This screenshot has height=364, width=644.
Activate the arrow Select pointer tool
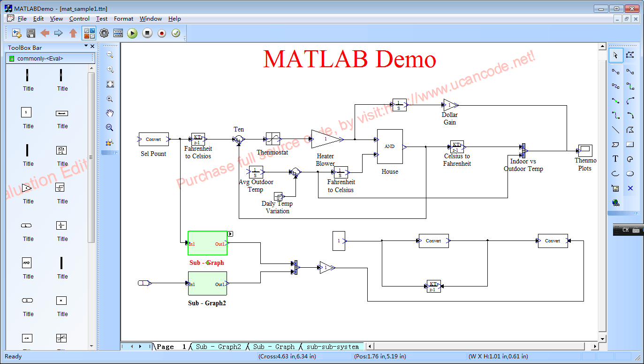615,55
